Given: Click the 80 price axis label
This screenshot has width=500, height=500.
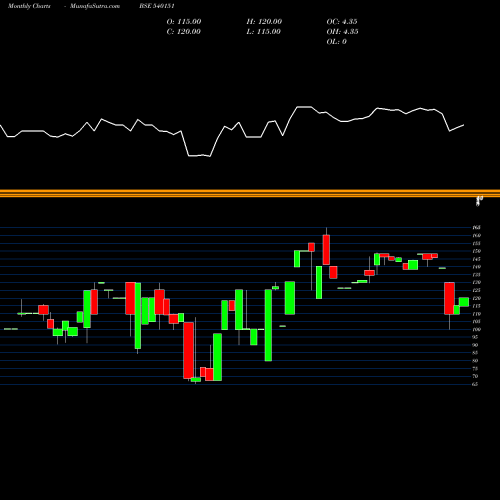Looking at the screenshot, I should pyautogui.click(x=475, y=361).
